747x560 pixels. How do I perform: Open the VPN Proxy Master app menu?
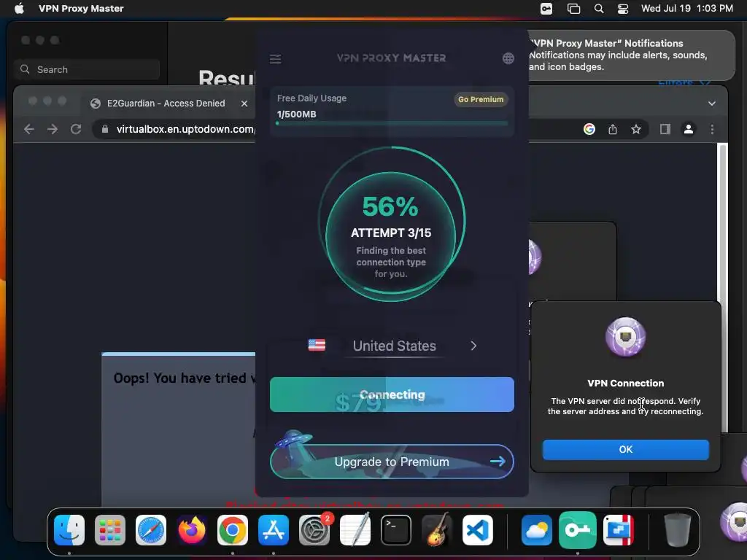pyautogui.click(x=81, y=9)
